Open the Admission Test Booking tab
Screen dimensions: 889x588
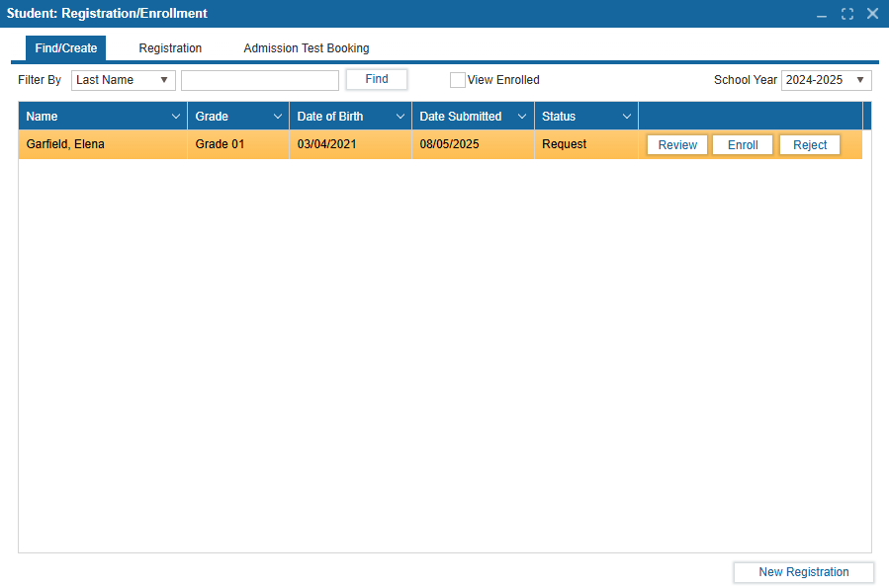[307, 48]
